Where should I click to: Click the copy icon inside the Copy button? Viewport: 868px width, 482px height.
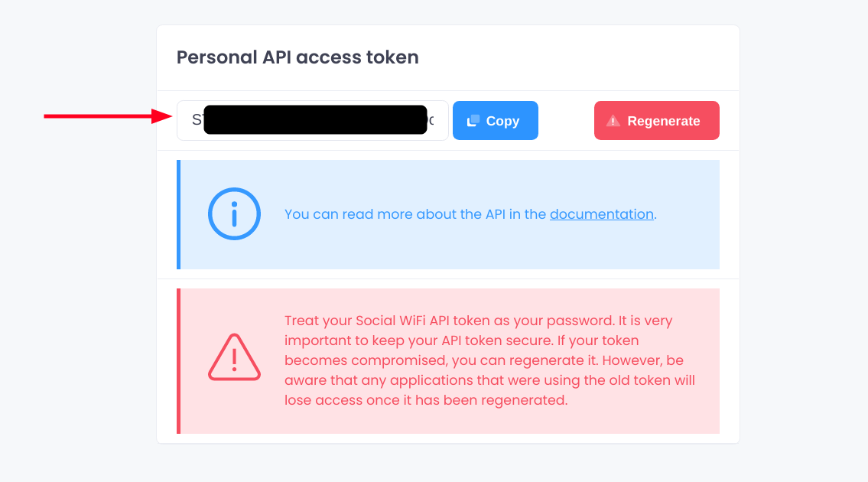click(475, 119)
